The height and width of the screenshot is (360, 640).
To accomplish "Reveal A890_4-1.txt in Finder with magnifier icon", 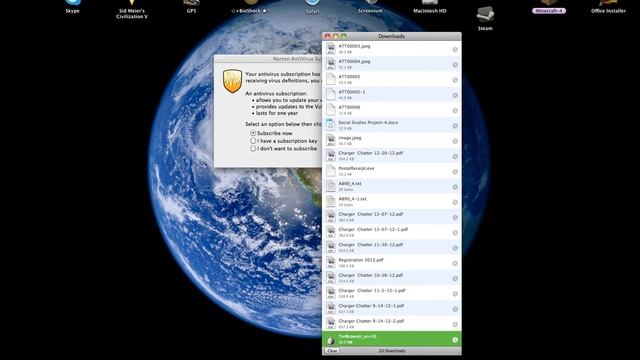I will click(455, 202).
